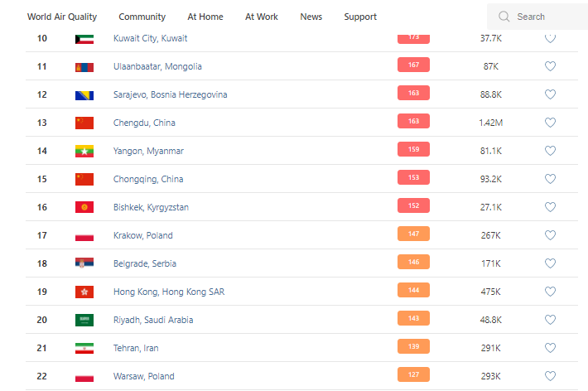Favorite Kuwait City with heart icon
Screen dimensions: 588x391
pyautogui.click(x=550, y=38)
